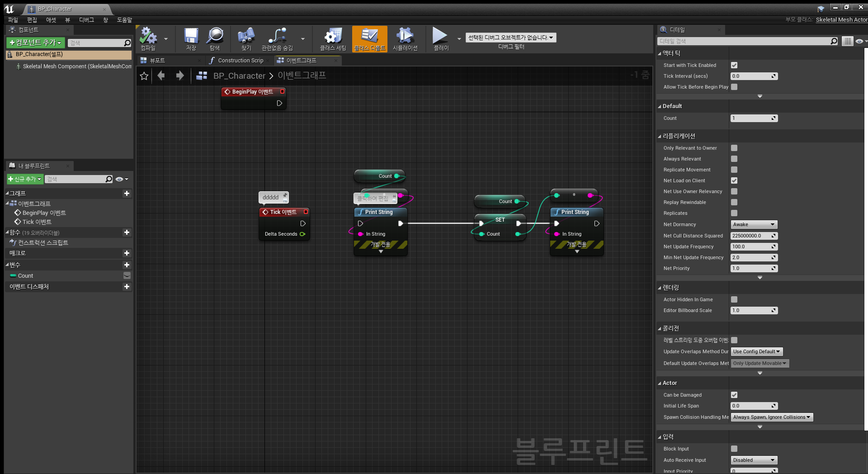This screenshot has height=474, width=868.
Task: Uncheck Net Load on Client
Action: coord(734,180)
